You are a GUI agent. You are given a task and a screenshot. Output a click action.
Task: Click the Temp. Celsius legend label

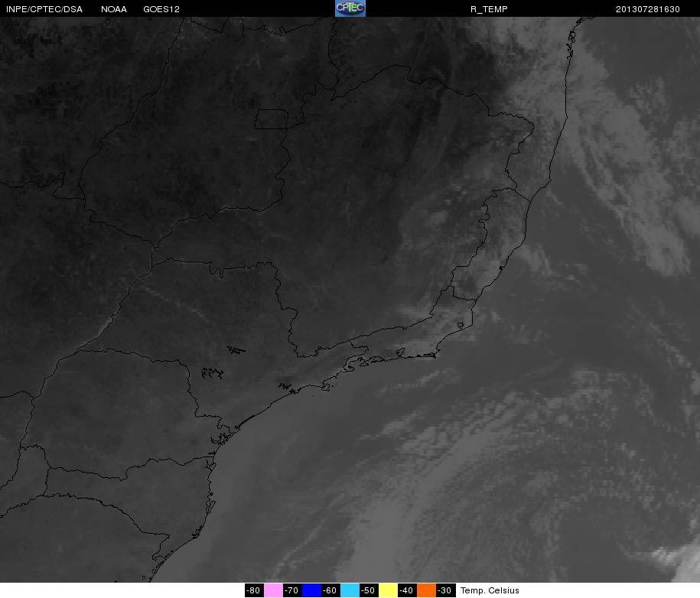pos(490,590)
